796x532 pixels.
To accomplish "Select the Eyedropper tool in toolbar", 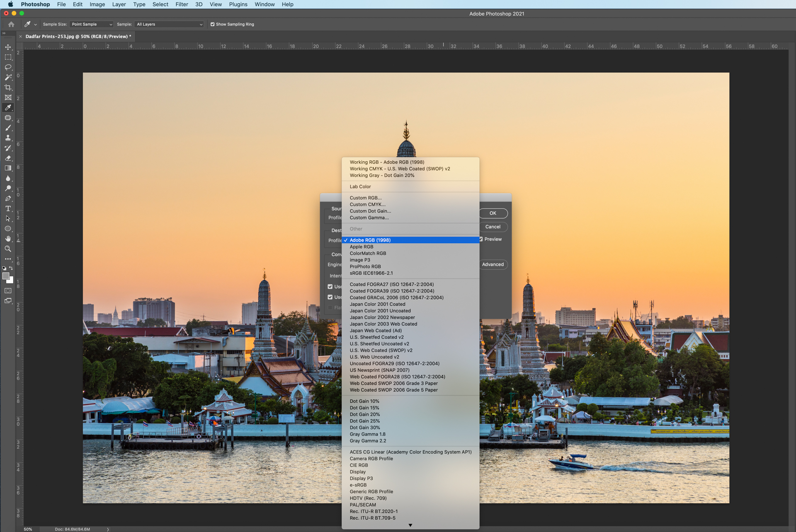I will pyautogui.click(x=8, y=107).
